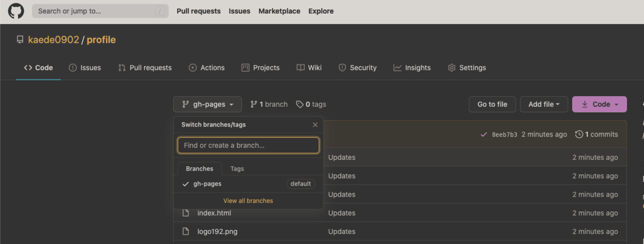The image size is (644, 244).
Task: Open the index.html file
Action: (x=214, y=213)
